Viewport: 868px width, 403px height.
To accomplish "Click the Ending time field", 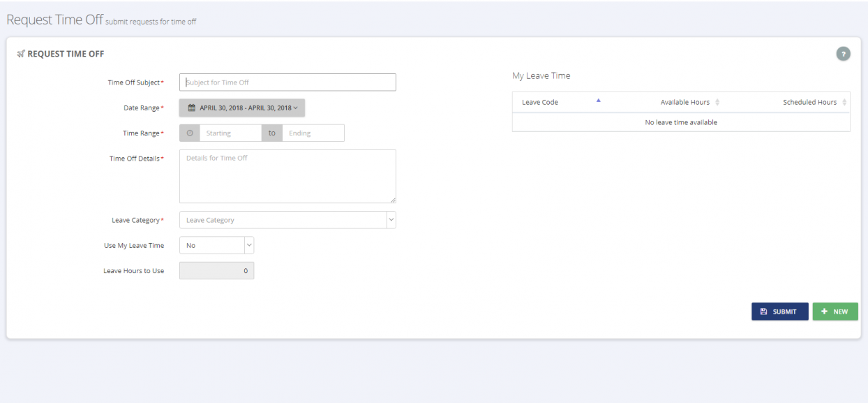I will point(313,133).
